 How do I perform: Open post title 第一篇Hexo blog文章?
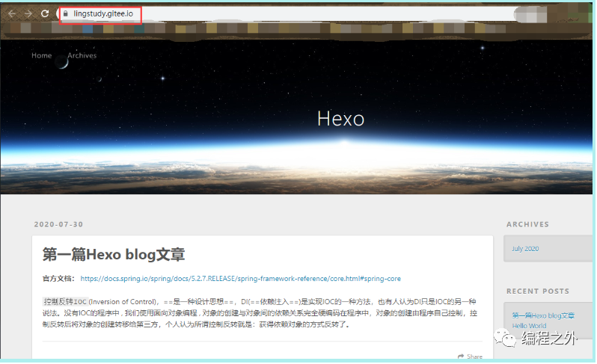[114, 254]
